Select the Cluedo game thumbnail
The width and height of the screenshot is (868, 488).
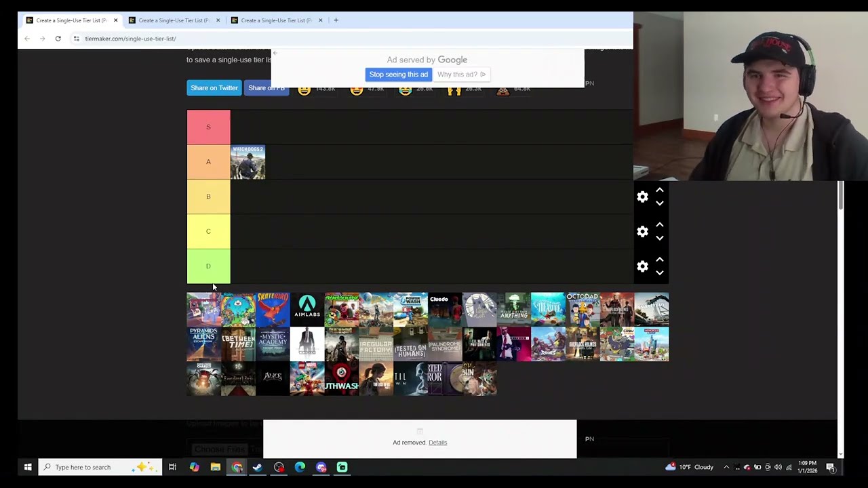point(445,310)
